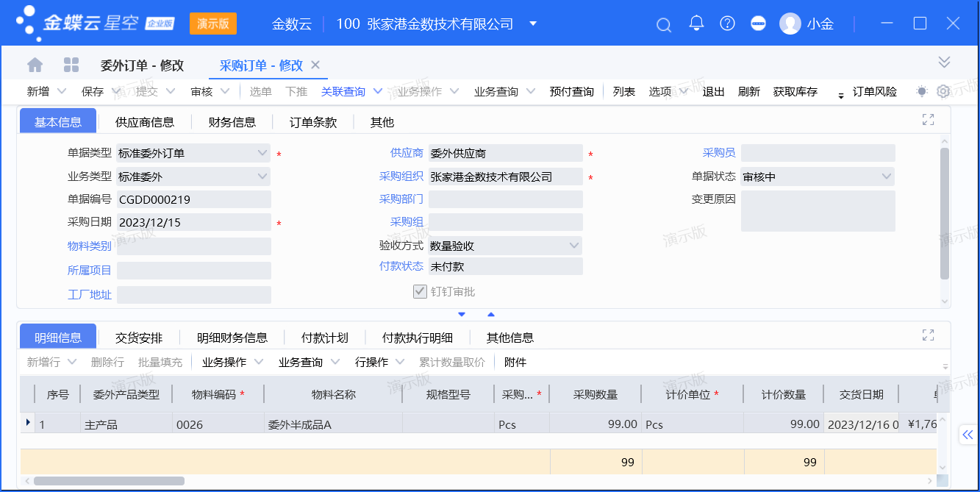Click the 订单风险 button
The image size is (980, 492).
coord(875,92)
